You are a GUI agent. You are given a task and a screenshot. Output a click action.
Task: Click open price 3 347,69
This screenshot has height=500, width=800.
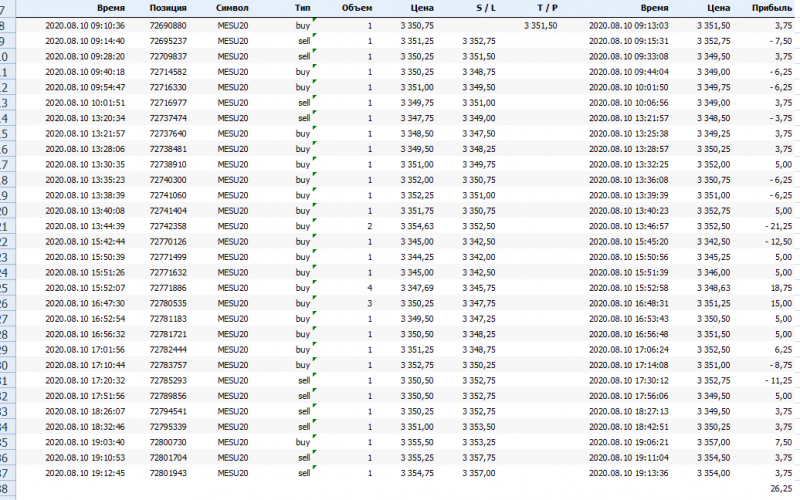tap(417, 288)
